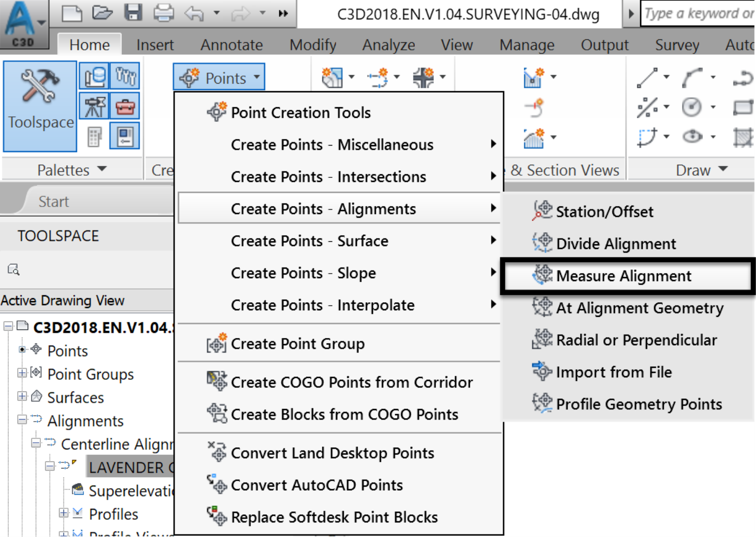This screenshot has height=537, width=756.
Task: Click the search box at top right
Action: coord(698,14)
